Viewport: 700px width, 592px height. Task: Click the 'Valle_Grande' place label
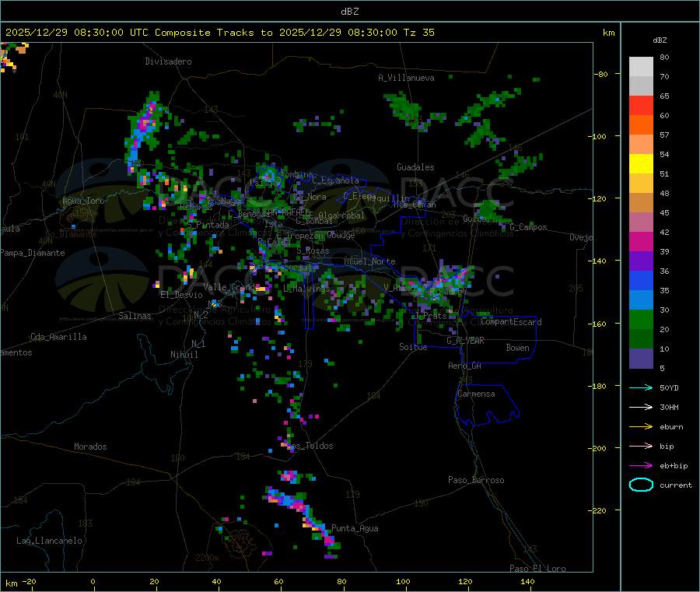[230, 286]
